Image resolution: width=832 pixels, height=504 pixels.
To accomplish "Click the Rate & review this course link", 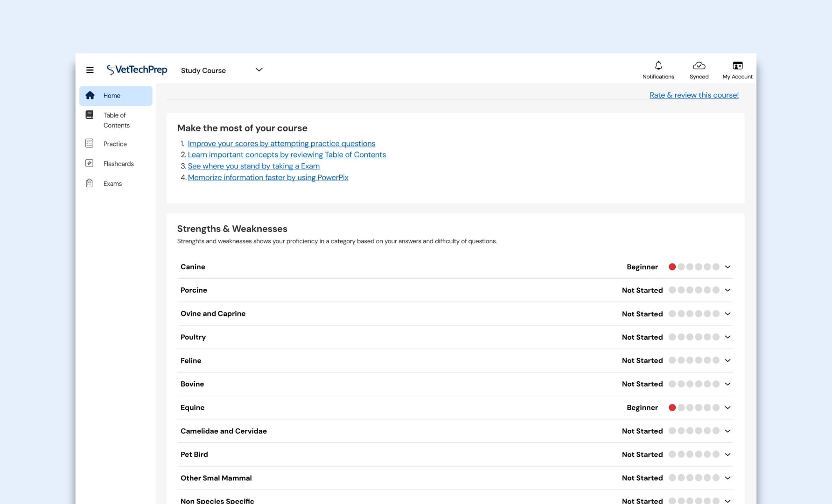I will 694,95.
